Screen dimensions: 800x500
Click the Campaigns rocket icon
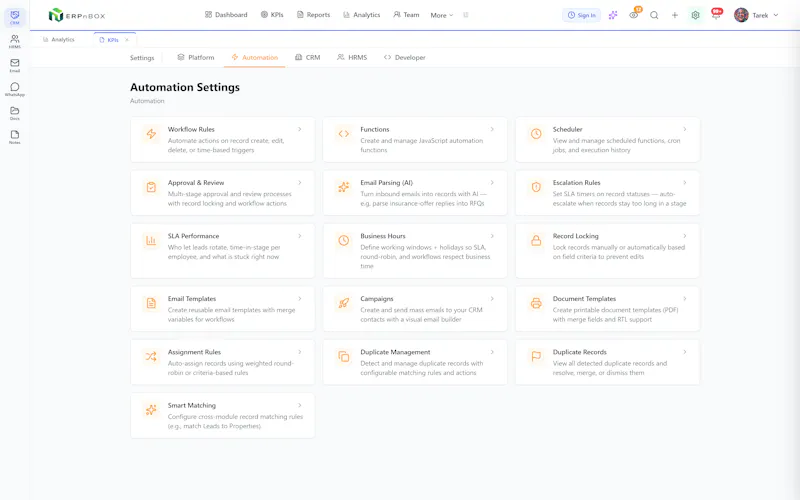click(x=344, y=303)
